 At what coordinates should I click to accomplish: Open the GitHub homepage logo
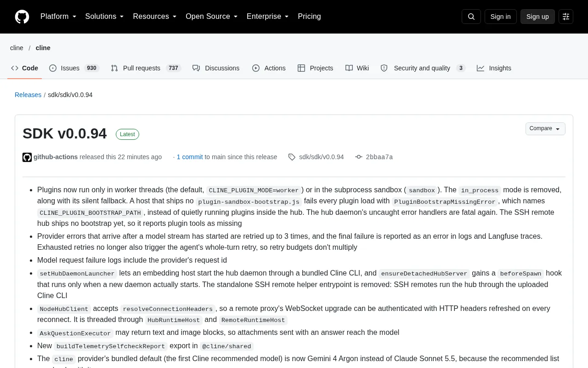point(22,17)
